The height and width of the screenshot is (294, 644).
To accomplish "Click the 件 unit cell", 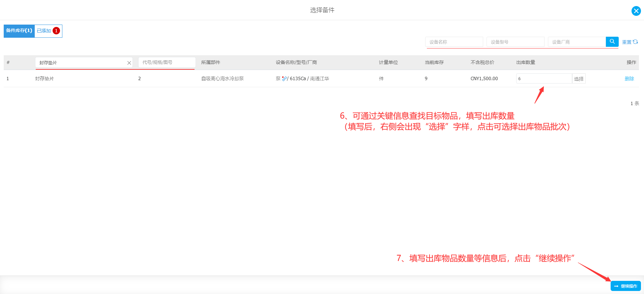I will pyautogui.click(x=381, y=78).
